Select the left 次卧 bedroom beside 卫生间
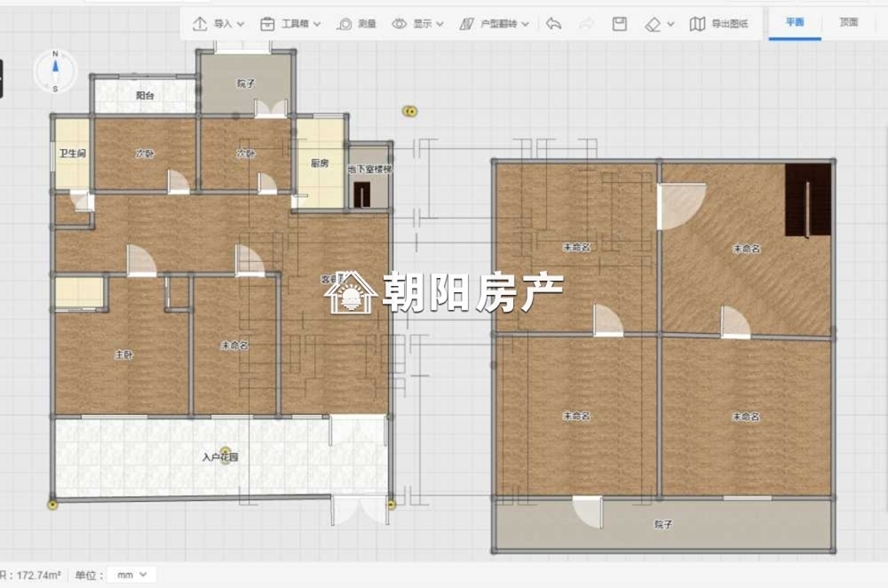This screenshot has width=888, height=588. pos(145,154)
